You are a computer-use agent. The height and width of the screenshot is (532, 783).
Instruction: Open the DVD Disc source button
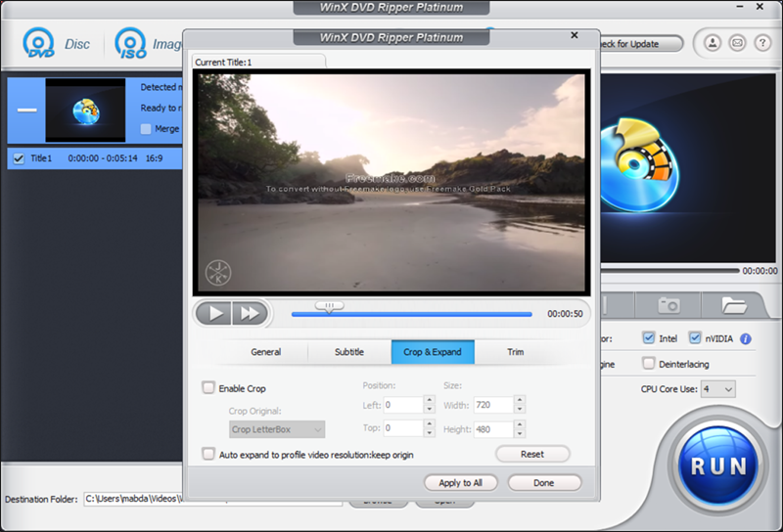coord(56,43)
